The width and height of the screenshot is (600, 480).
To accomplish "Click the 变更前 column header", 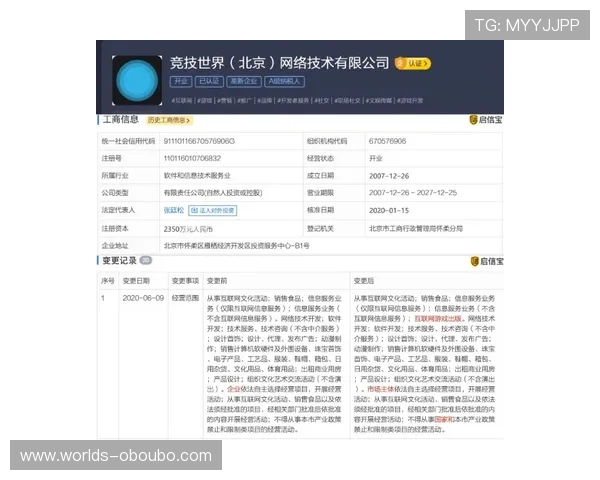I will (217, 281).
